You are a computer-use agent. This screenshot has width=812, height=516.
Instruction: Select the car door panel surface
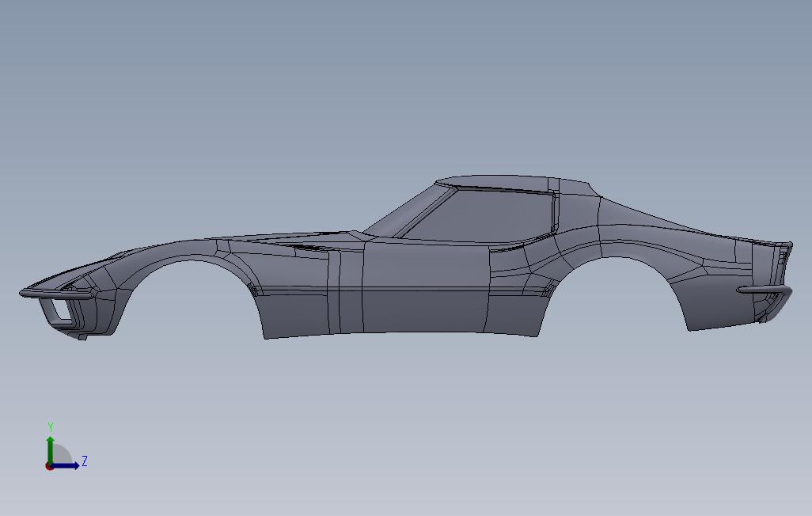[x=426, y=287]
